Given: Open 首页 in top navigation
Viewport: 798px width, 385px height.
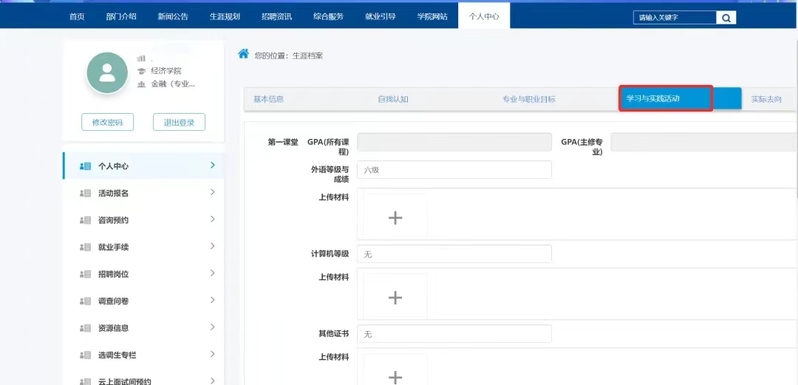Looking at the screenshot, I should [x=77, y=16].
